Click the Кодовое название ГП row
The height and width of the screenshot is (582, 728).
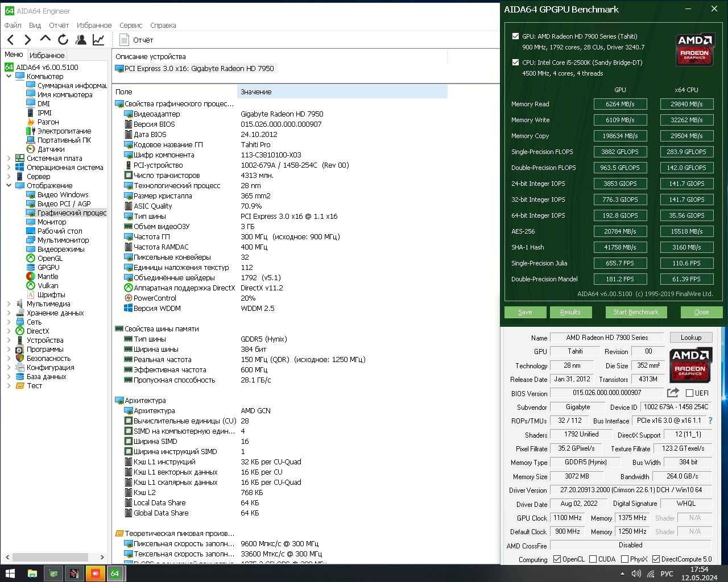click(x=280, y=144)
